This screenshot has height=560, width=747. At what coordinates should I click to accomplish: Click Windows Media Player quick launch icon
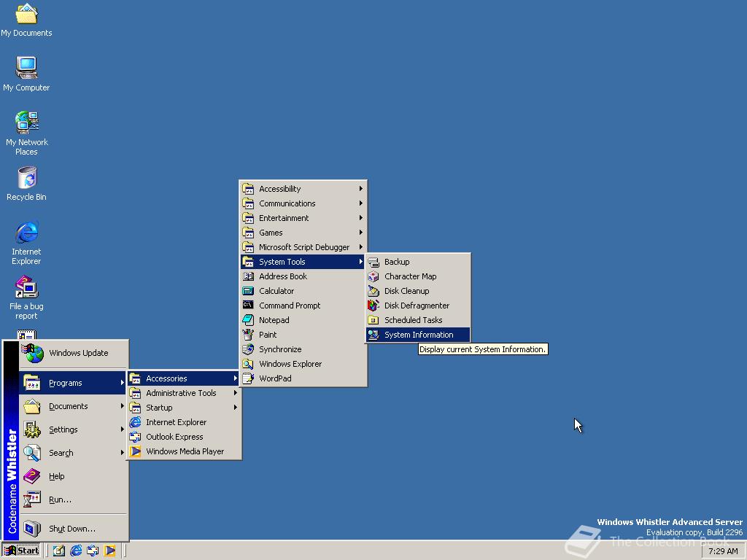coord(109,551)
